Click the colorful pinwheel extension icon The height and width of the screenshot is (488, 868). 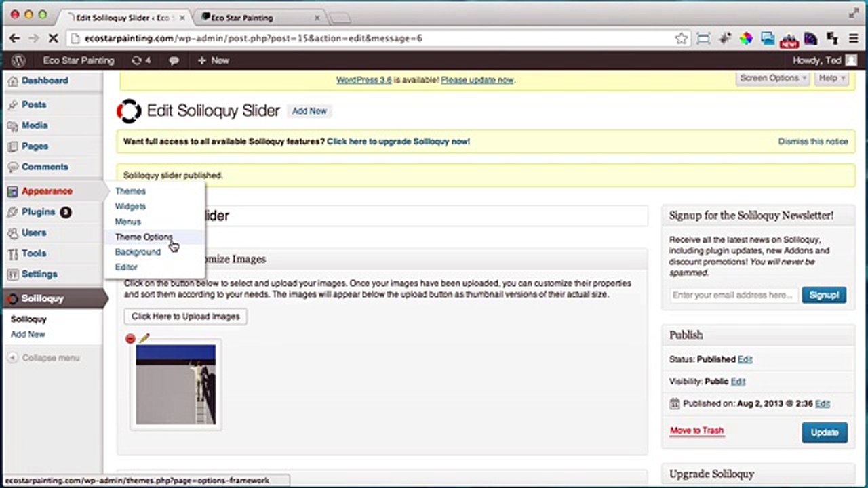746,39
